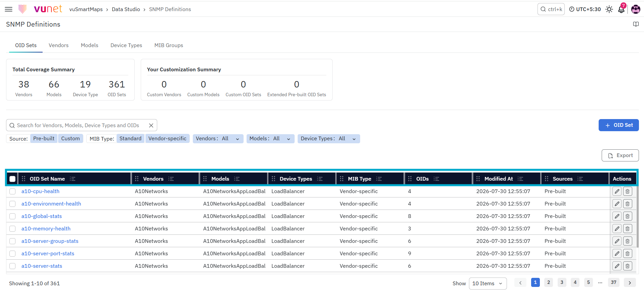Go to Data Studio breadcrumb

tap(126, 9)
